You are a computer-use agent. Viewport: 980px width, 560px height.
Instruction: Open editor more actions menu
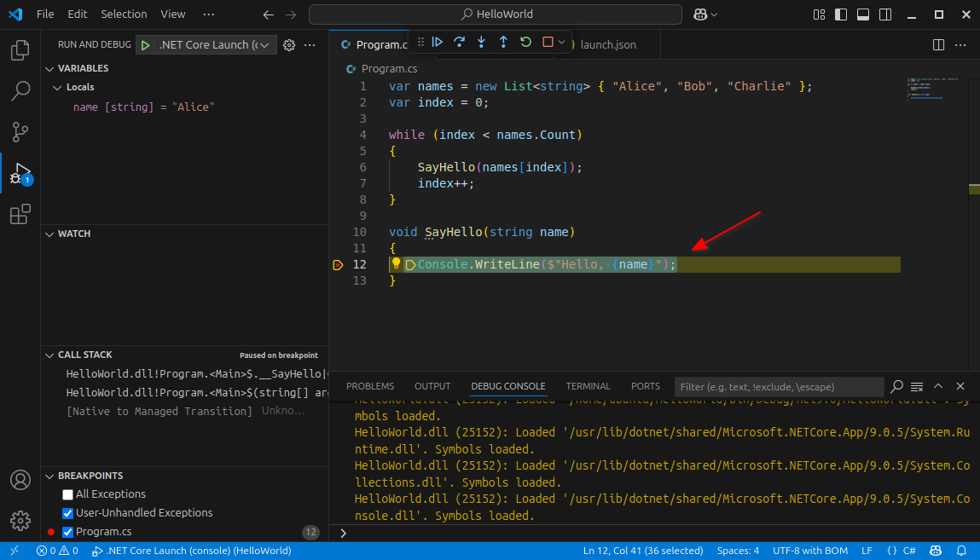pos(960,45)
